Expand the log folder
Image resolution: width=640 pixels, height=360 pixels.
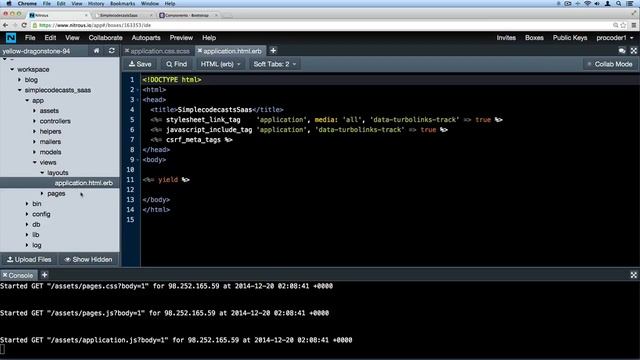tap(27, 245)
